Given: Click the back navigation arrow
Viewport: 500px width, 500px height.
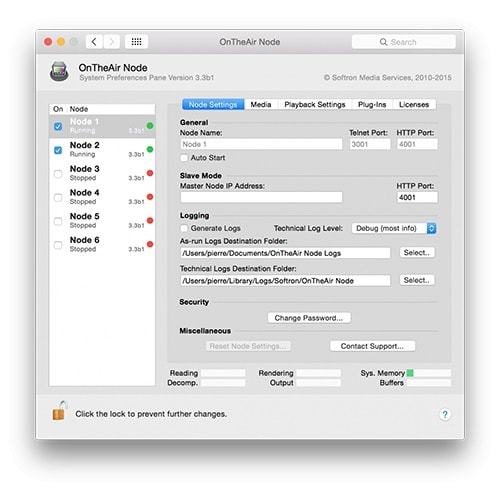Looking at the screenshot, I should tap(94, 42).
